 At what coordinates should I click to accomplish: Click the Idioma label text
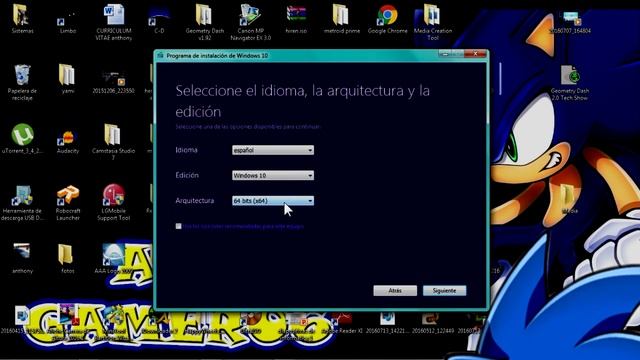(187, 150)
